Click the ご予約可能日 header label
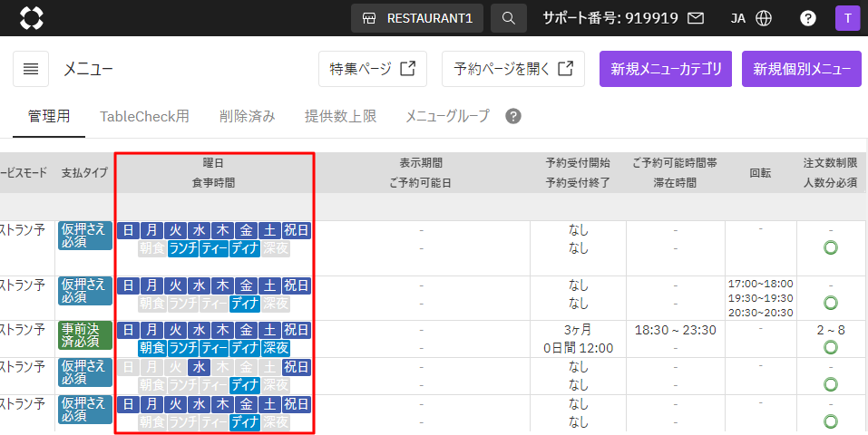This screenshot has width=868, height=435. [420, 183]
